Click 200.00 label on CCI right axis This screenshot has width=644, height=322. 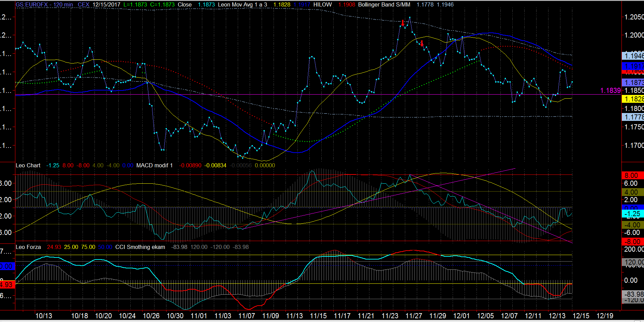pyautogui.click(x=634, y=250)
